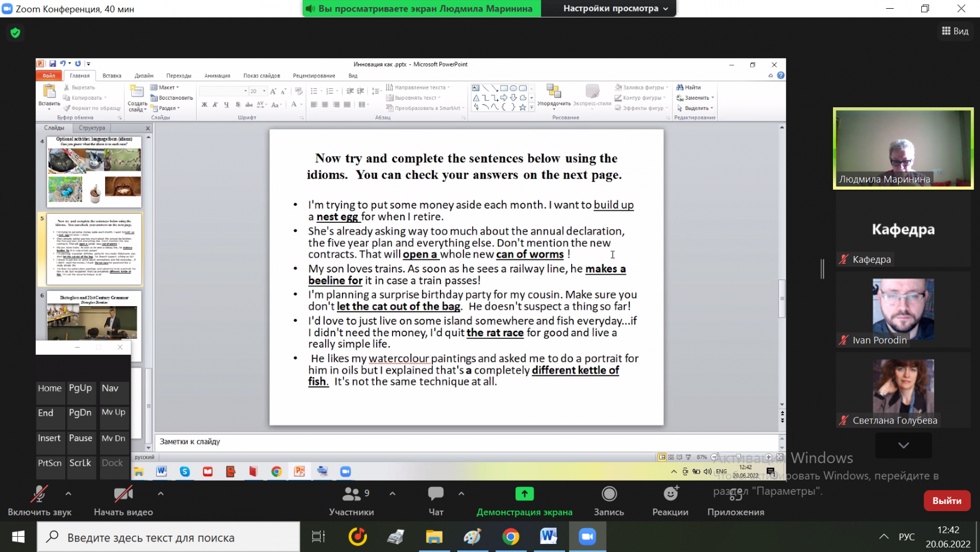Open Реакции reactions menu
Image resolution: width=980 pixels, height=552 pixels.
(670, 501)
